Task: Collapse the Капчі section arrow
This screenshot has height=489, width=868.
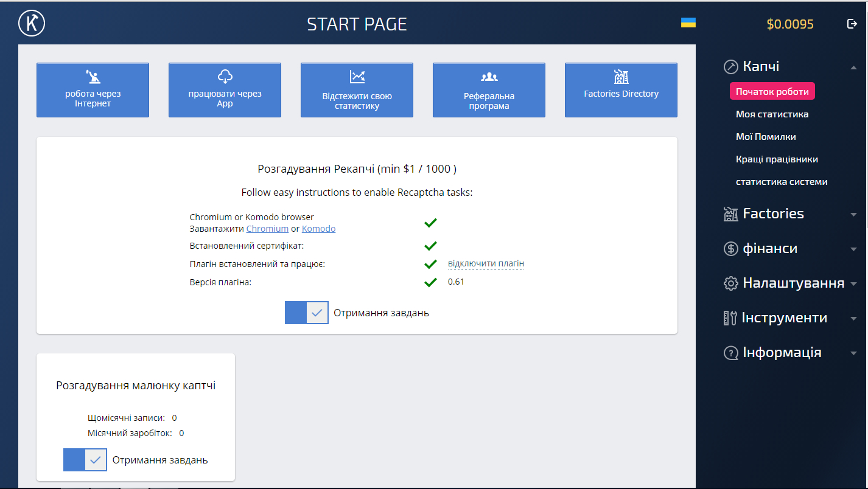Action: tap(853, 68)
